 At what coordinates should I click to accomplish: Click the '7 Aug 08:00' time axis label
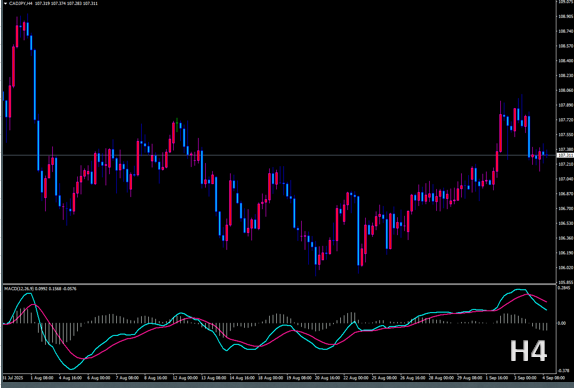(x=127, y=378)
